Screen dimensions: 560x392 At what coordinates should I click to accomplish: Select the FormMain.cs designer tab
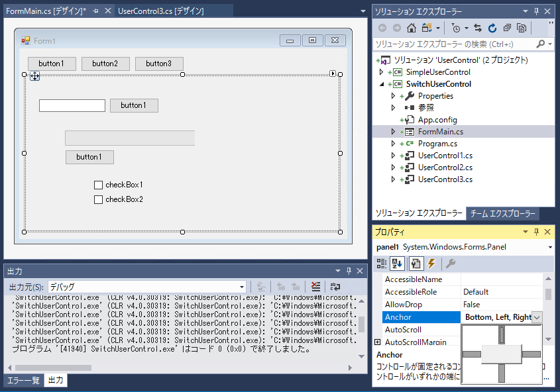[x=46, y=11]
